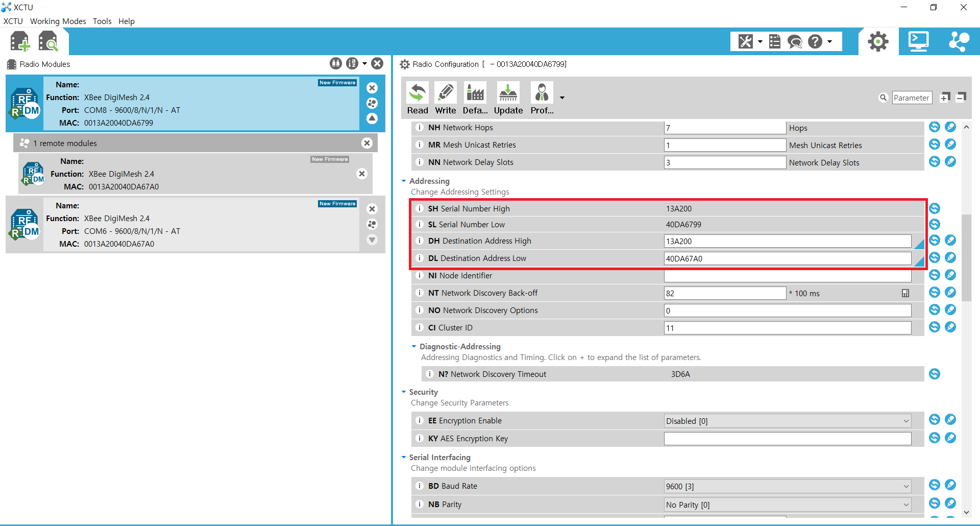Open the XCTU menu

[x=13, y=21]
